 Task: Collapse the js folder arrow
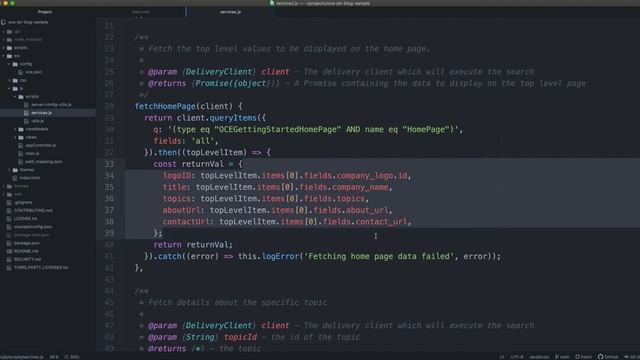(9, 89)
